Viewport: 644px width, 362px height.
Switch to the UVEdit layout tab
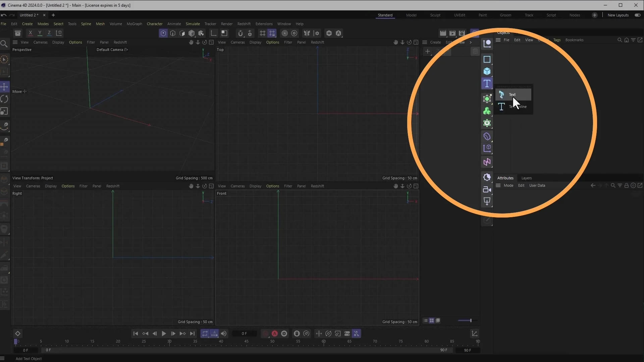click(x=459, y=15)
